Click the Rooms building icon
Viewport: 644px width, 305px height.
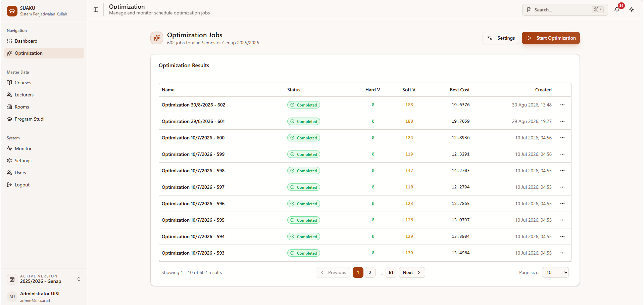point(9,107)
